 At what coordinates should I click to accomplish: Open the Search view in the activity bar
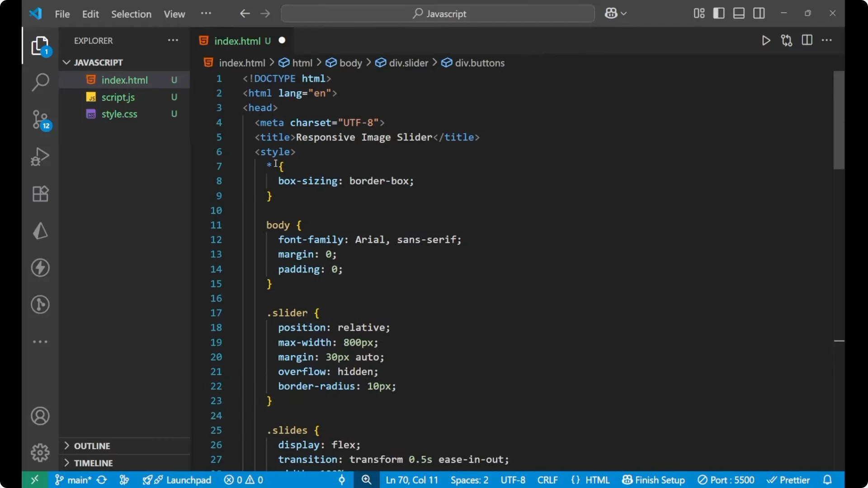click(x=40, y=83)
